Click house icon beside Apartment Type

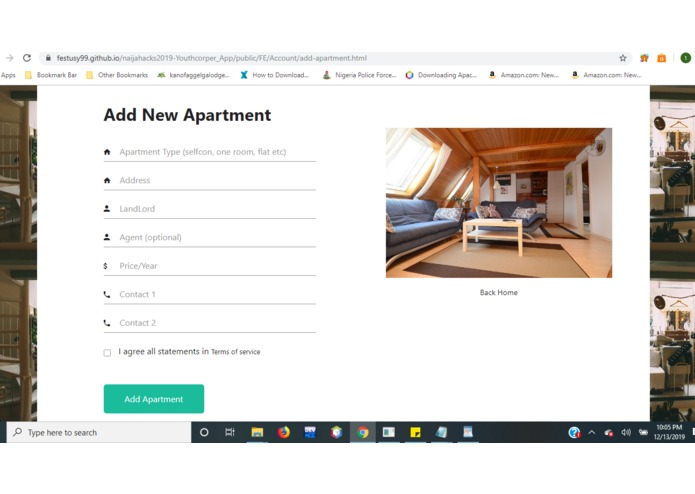tap(107, 152)
